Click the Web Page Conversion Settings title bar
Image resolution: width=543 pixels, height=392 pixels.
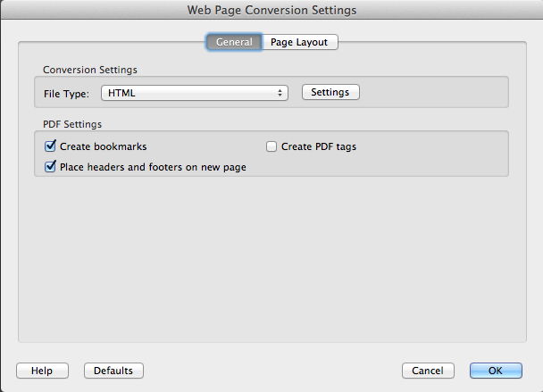coord(271,11)
